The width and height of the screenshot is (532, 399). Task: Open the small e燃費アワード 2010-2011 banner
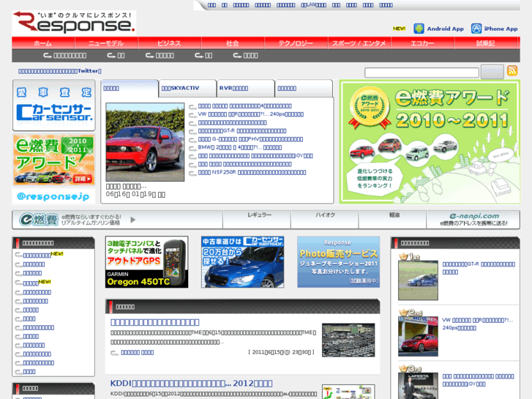(54, 160)
